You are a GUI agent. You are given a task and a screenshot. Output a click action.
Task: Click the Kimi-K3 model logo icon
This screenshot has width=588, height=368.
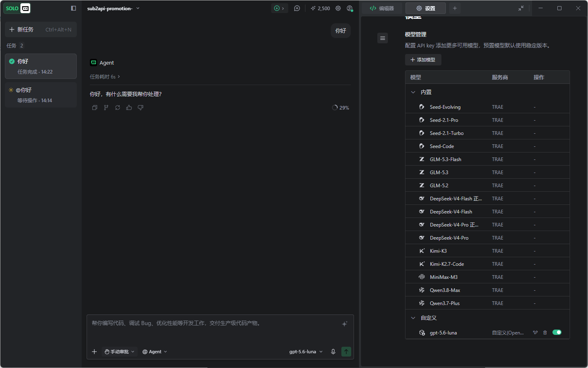coord(422,251)
